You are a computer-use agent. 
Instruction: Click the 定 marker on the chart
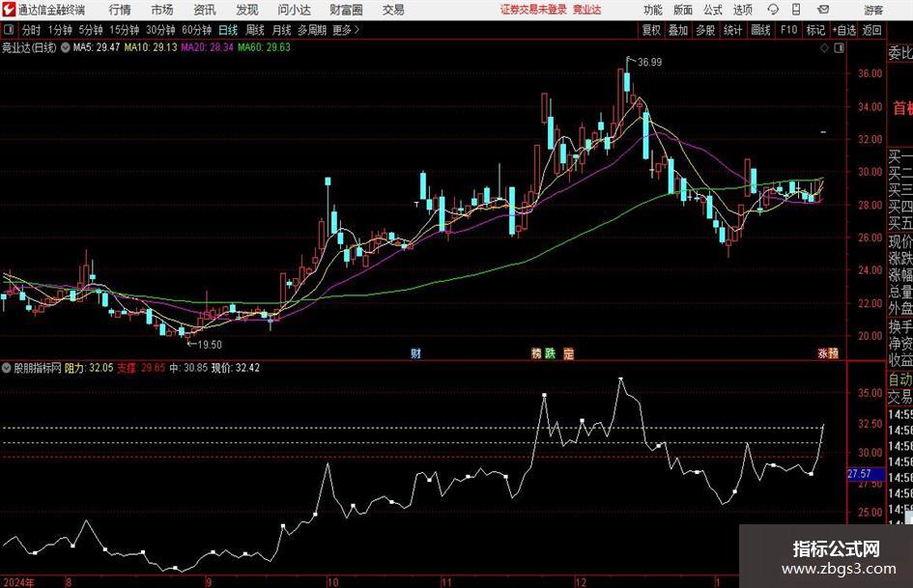click(569, 353)
